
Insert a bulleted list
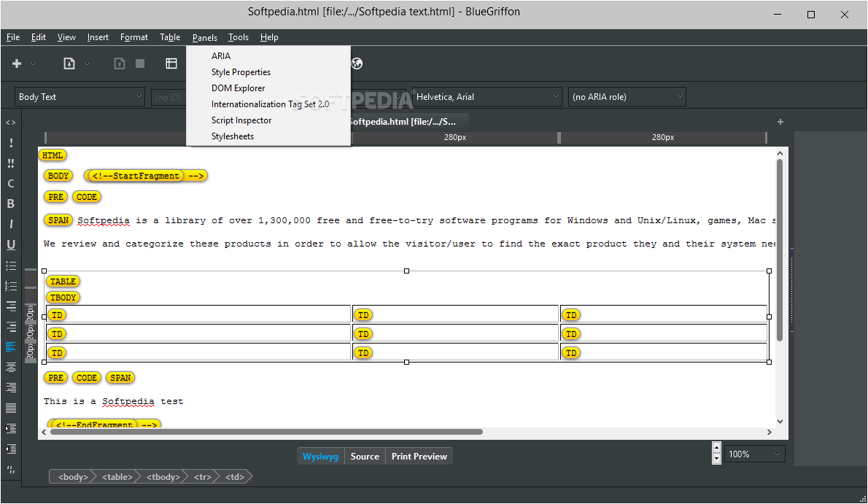pyautogui.click(x=10, y=265)
